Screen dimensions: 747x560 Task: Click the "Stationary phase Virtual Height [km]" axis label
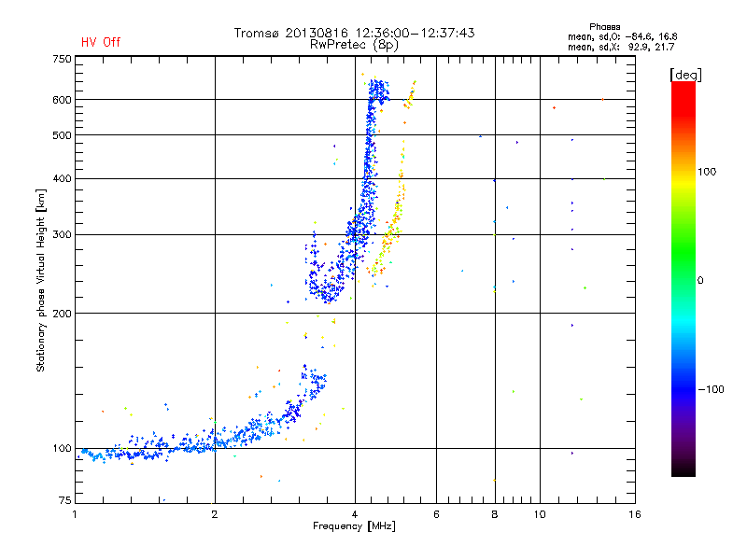(x=41, y=280)
